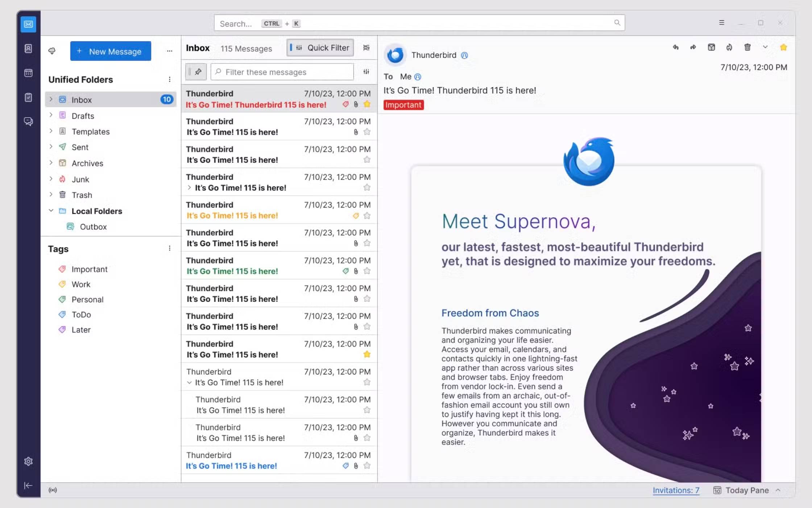Image resolution: width=812 pixels, height=508 pixels.
Task: Open the More actions dropdown chevron in header
Action: pos(765,47)
